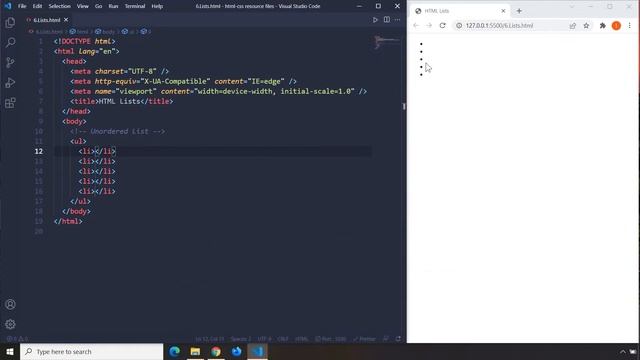Click the Spaces indentation status item

click(241, 339)
